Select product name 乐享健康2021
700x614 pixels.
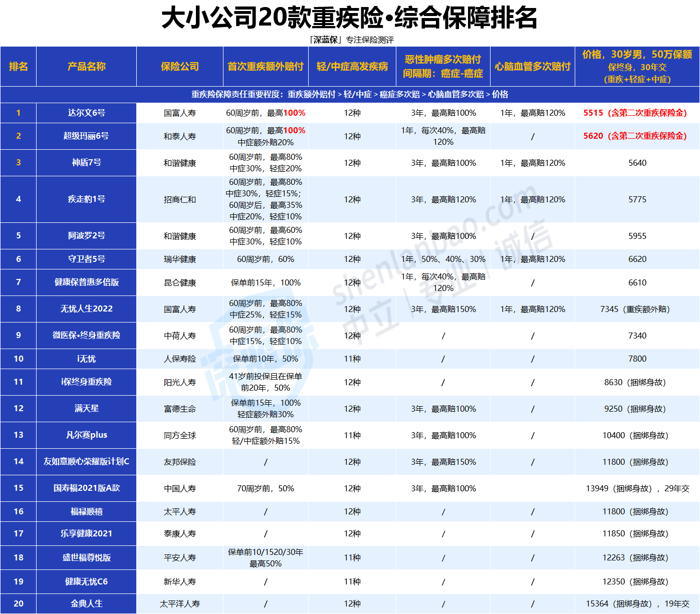coord(87,533)
